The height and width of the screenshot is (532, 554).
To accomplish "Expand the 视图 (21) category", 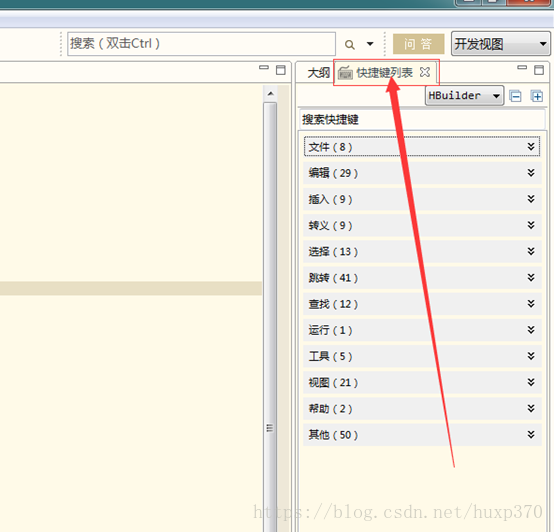I will (x=422, y=382).
